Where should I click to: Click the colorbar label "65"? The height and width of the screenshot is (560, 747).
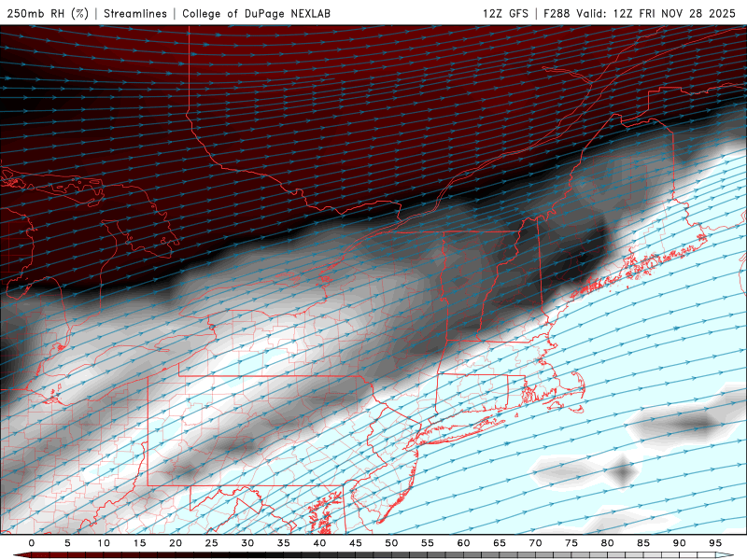pos(500,543)
